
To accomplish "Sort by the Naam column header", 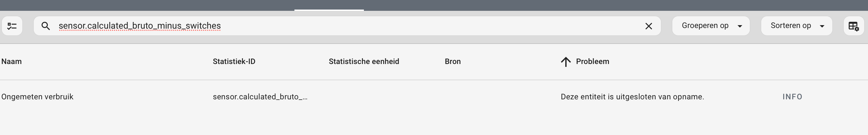I will [x=11, y=61].
